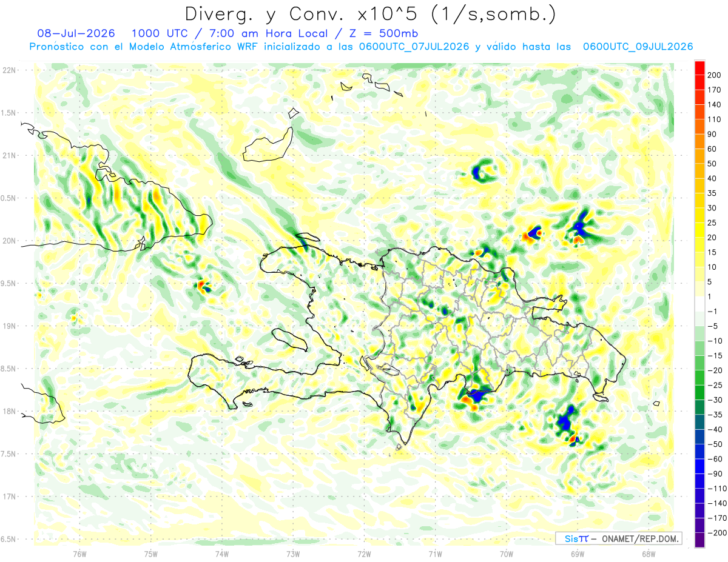Image resolution: width=728 pixels, height=562 pixels.
Task: Click the blue swatch between -60 and -90
Action: (x=699, y=466)
